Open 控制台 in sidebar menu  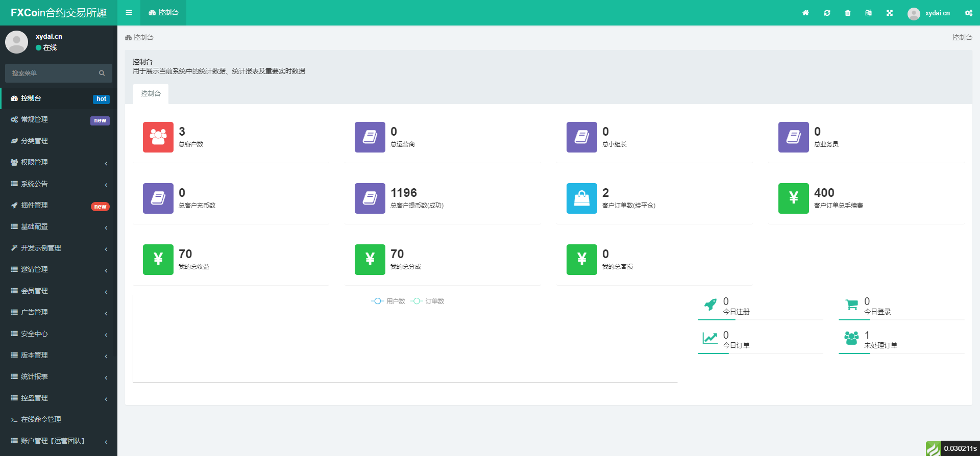pyautogui.click(x=59, y=98)
